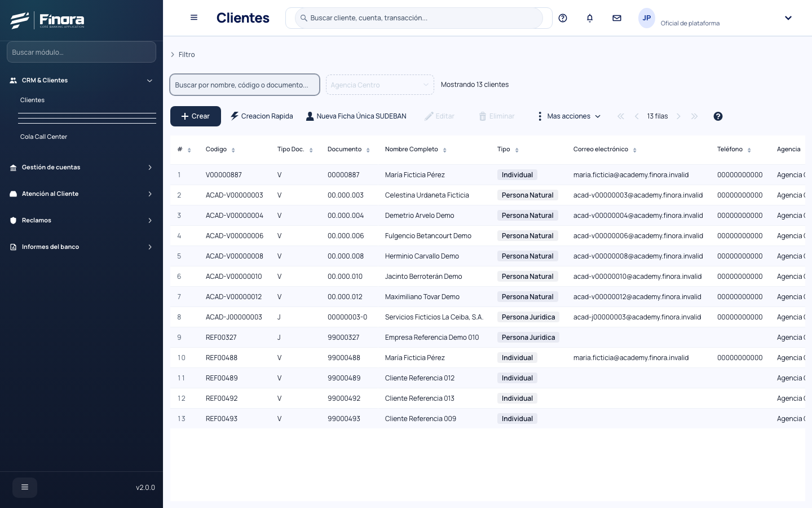Open notifications bell icon
812x508 pixels.
[x=590, y=18]
